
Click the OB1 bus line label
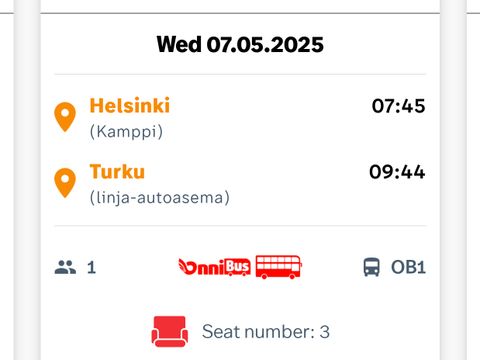point(408,267)
